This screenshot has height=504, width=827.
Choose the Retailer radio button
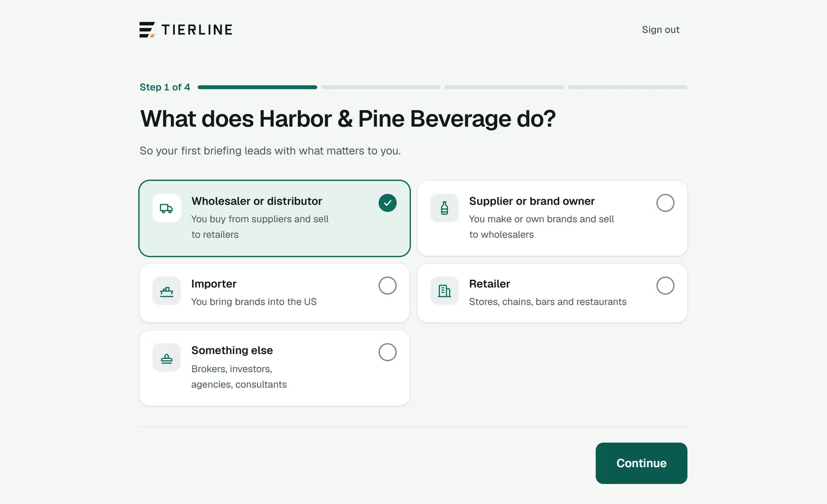click(x=665, y=285)
